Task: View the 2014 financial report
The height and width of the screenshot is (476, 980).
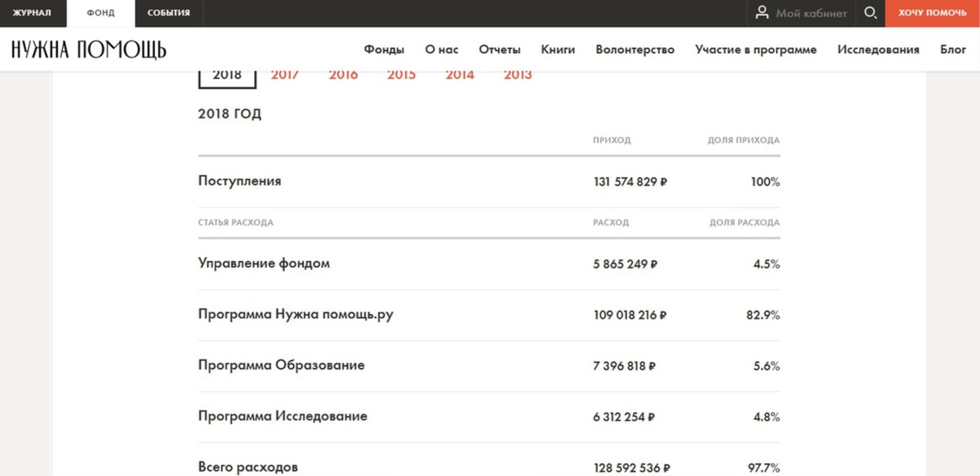Action: [x=460, y=75]
